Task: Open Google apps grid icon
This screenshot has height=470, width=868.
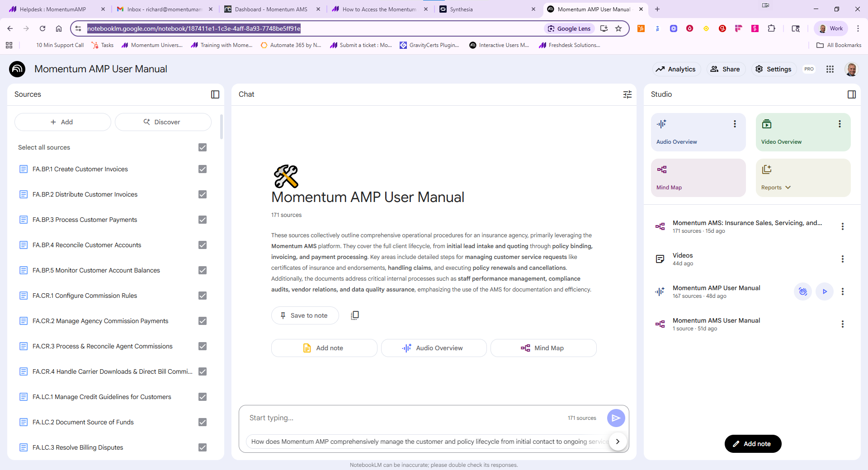Action: (x=830, y=69)
